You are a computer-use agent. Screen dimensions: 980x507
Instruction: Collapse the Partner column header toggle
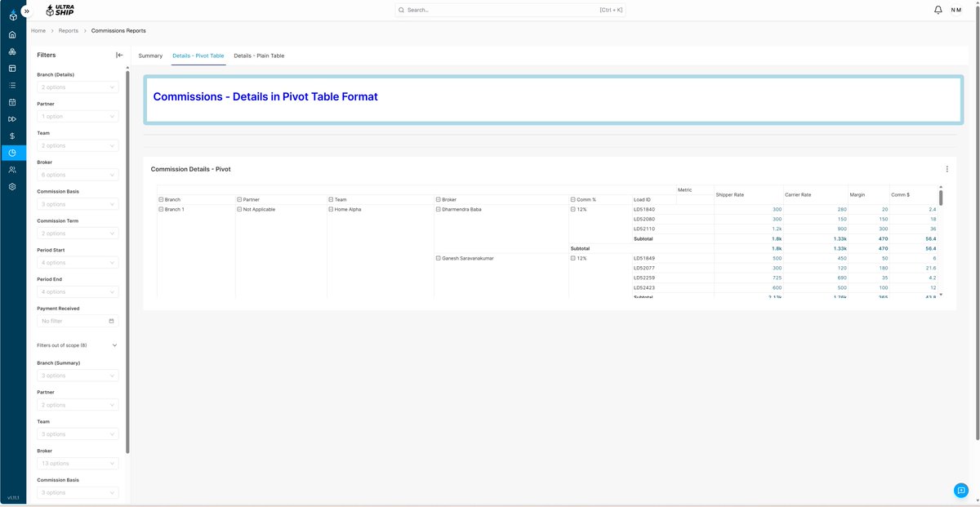tap(239, 199)
